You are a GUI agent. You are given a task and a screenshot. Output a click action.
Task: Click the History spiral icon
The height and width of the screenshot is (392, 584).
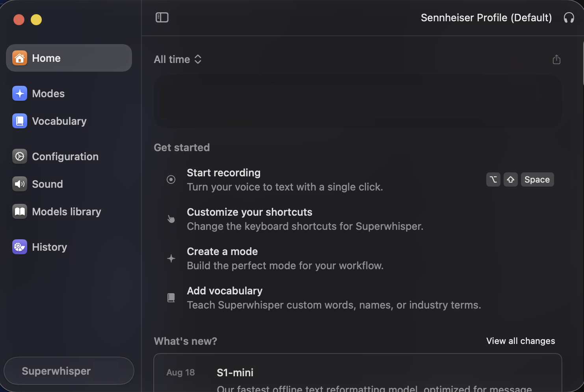pos(20,247)
